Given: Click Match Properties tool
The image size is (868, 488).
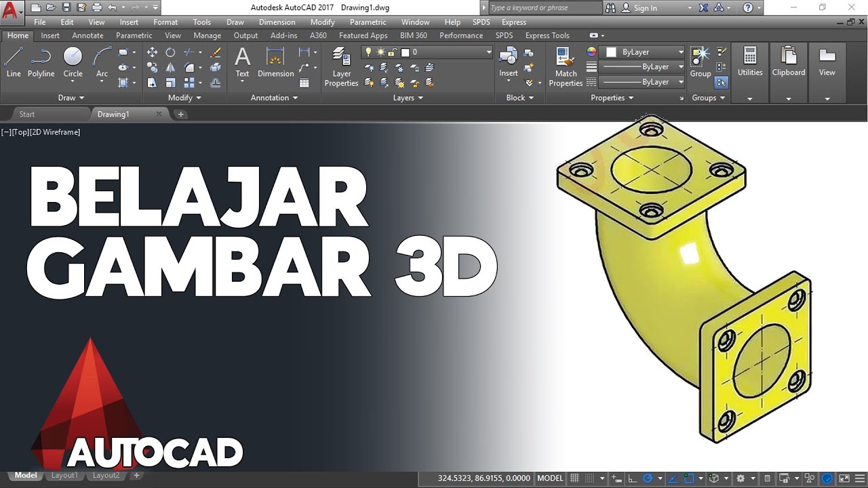Looking at the screenshot, I should [x=566, y=66].
